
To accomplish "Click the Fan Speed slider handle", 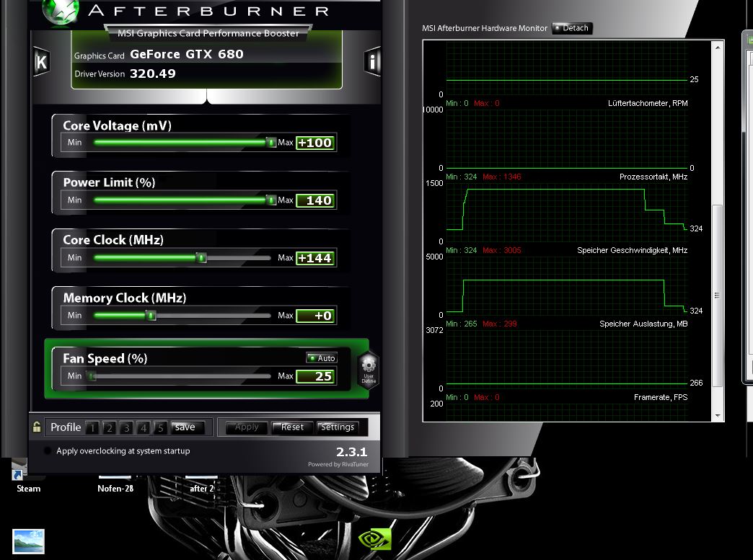I will 92,376.
